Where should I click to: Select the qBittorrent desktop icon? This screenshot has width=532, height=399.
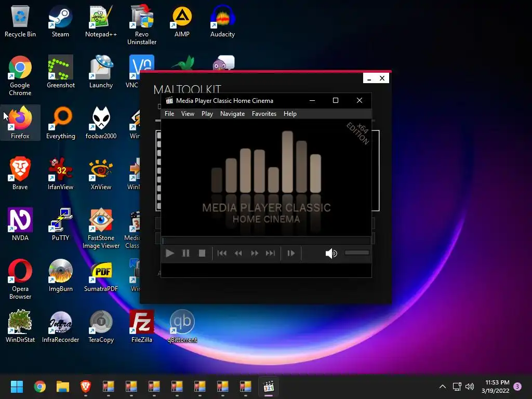click(x=182, y=326)
